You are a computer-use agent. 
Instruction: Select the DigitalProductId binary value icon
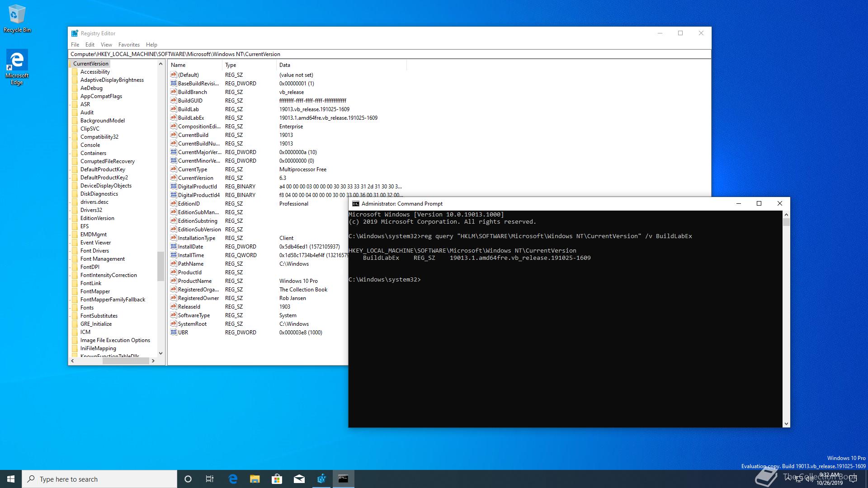173,187
